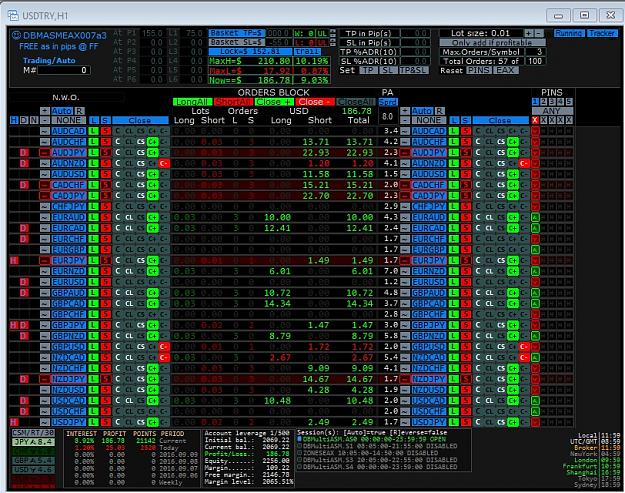Click the red S button for AUDCHF
The width and height of the screenshot is (625, 493).
(105, 142)
